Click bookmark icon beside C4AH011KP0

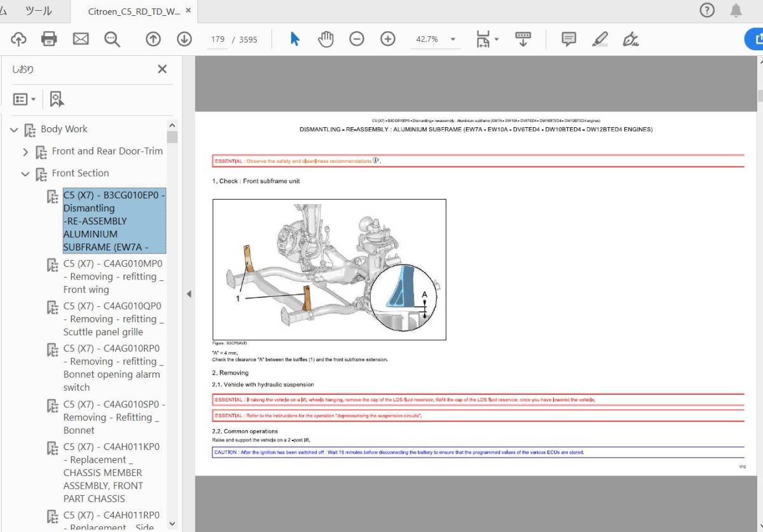[53, 448]
